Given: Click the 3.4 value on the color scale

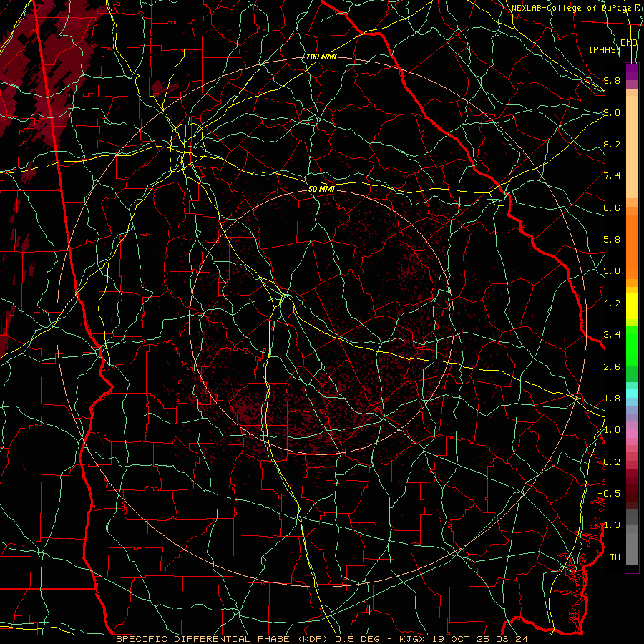Looking at the screenshot, I should coord(612,335).
